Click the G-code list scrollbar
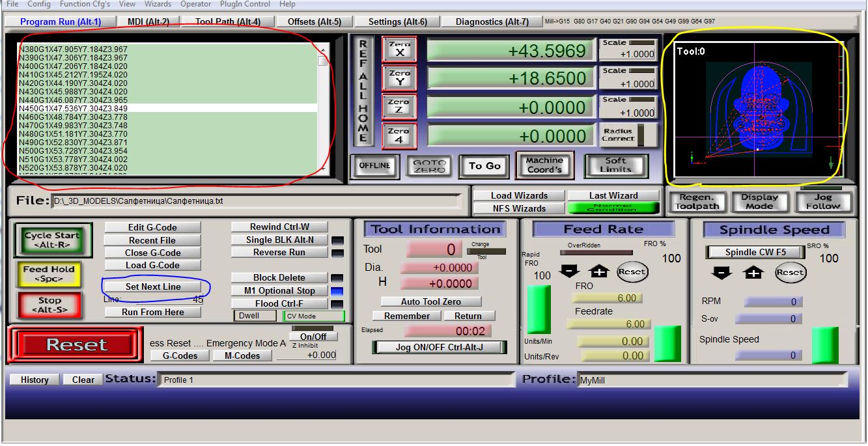This screenshot has width=868, height=446. (324, 108)
